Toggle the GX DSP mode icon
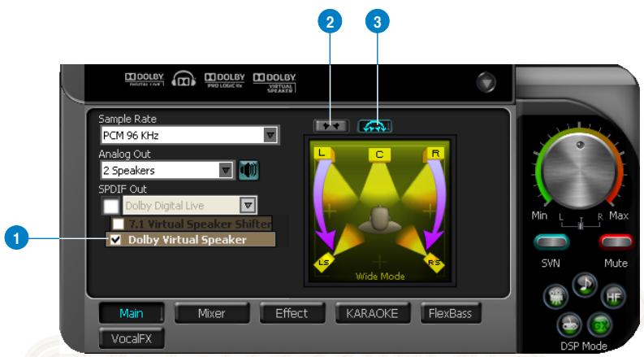 click(x=599, y=325)
